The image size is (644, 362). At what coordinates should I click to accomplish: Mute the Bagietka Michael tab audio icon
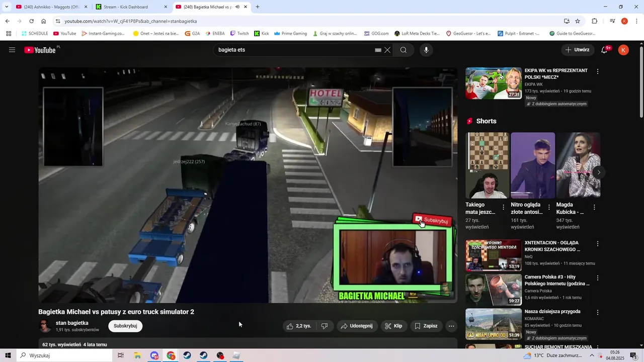point(237,7)
